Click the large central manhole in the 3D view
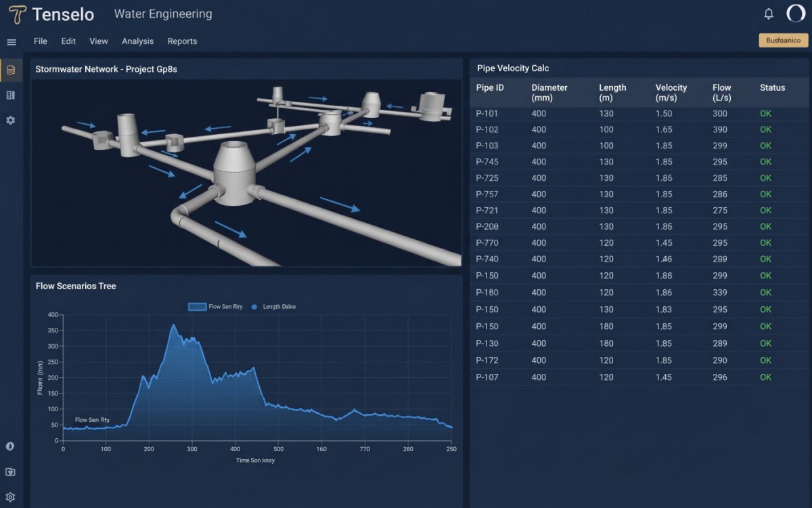This screenshot has width=812, height=508. coord(234,169)
